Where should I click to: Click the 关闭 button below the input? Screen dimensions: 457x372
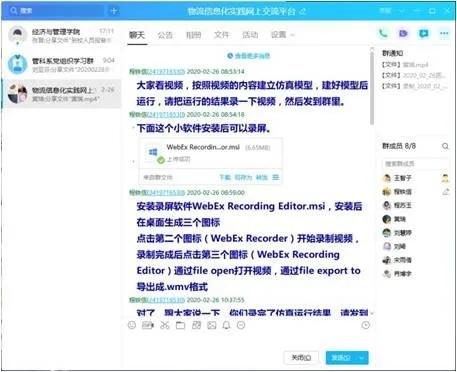301,358
